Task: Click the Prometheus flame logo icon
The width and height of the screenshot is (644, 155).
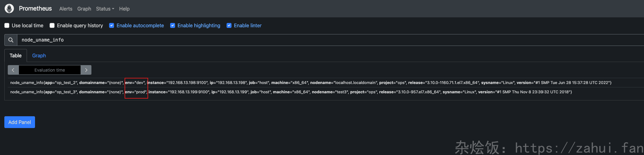Action: click(x=9, y=8)
